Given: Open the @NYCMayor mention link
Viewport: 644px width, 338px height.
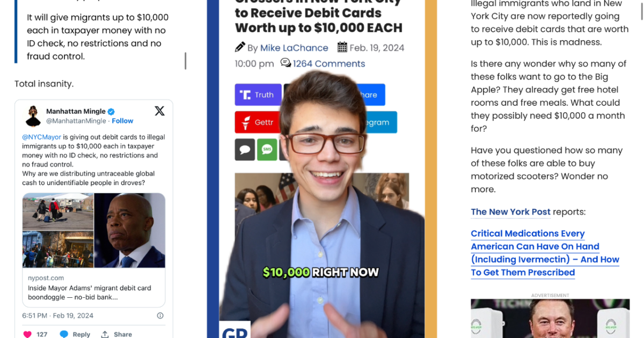Looking at the screenshot, I should tap(41, 137).
